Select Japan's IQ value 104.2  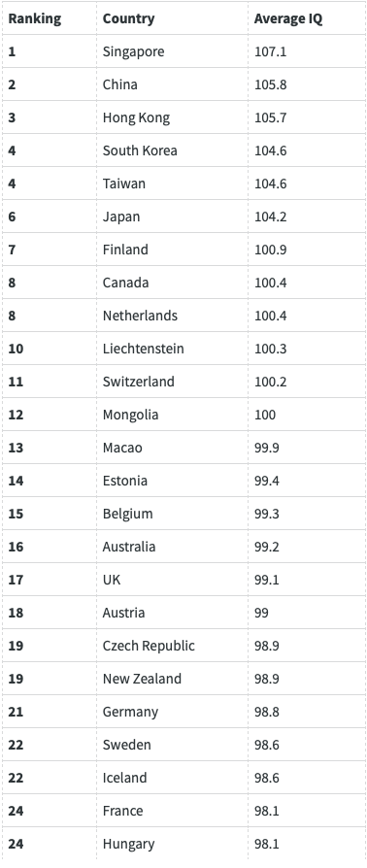coord(270,217)
